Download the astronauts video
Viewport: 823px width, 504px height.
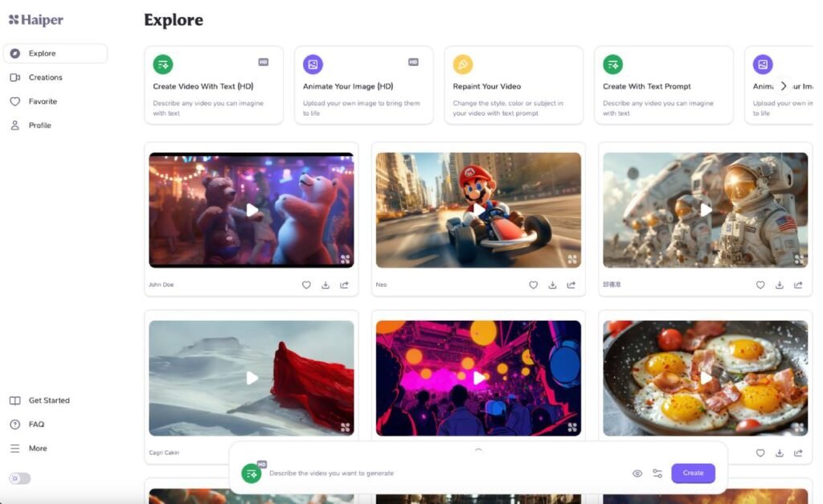click(780, 285)
